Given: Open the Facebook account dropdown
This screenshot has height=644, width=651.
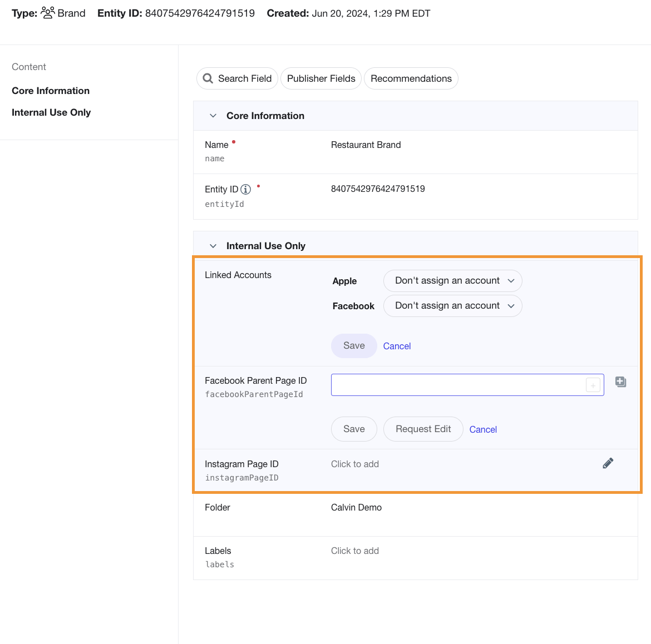Looking at the screenshot, I should coord(452,306).
